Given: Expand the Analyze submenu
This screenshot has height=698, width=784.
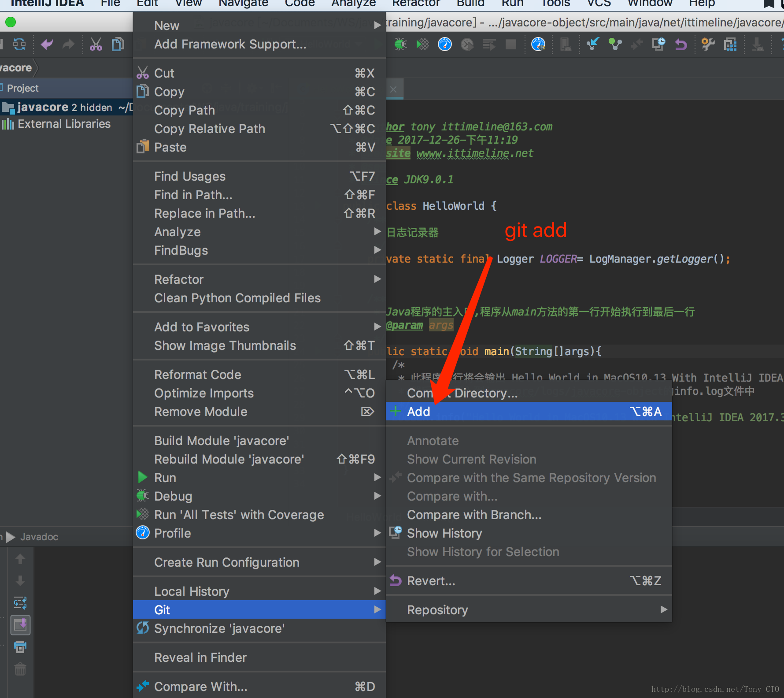Looking at the screenshot, I should coord(259,232).
